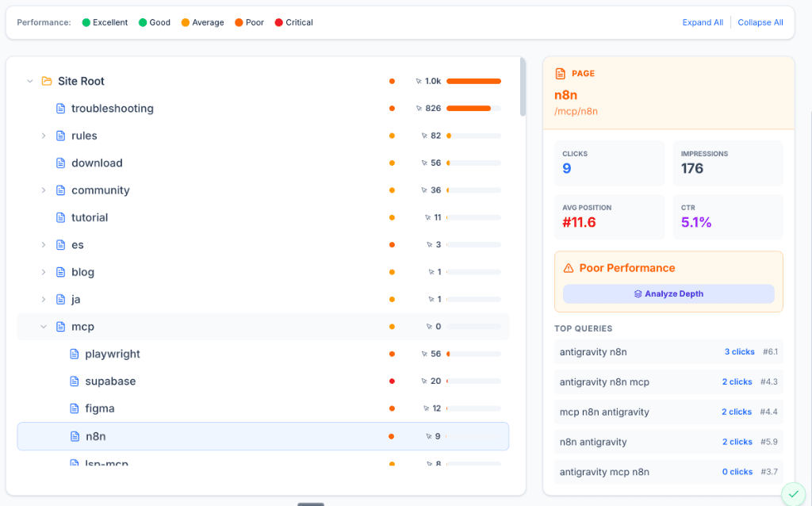The height and width of the screenshot is (506, 812).
Task: Expand the rules folder chevron
Action: click(x=44, y=136)
